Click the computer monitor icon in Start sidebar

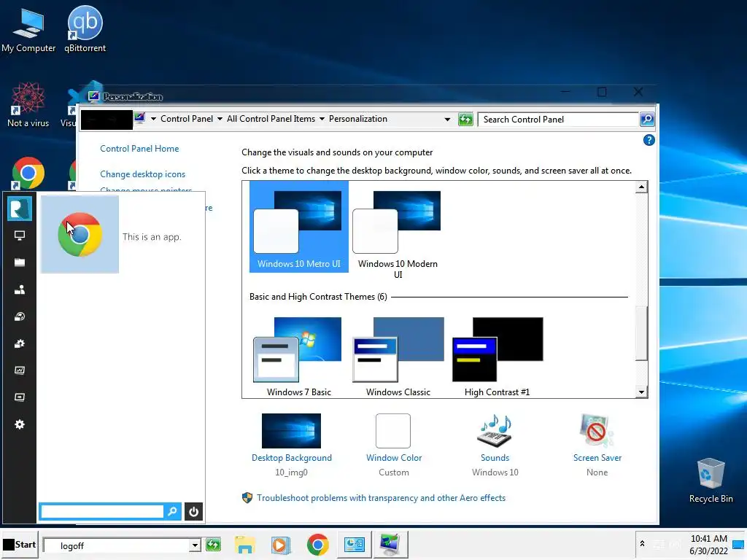(x=20, y=236)
